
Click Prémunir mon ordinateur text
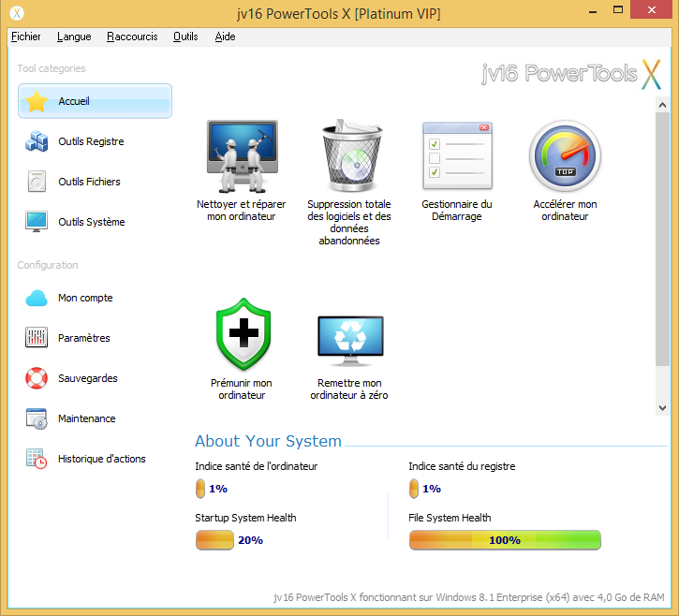(242, 389)
